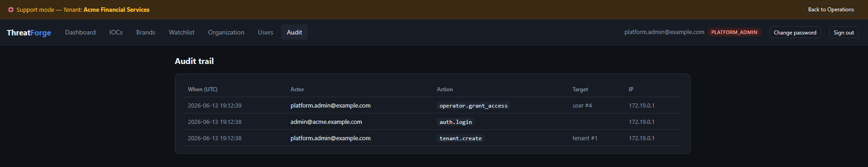Click the Back to Operations button

tap(831, 10)
